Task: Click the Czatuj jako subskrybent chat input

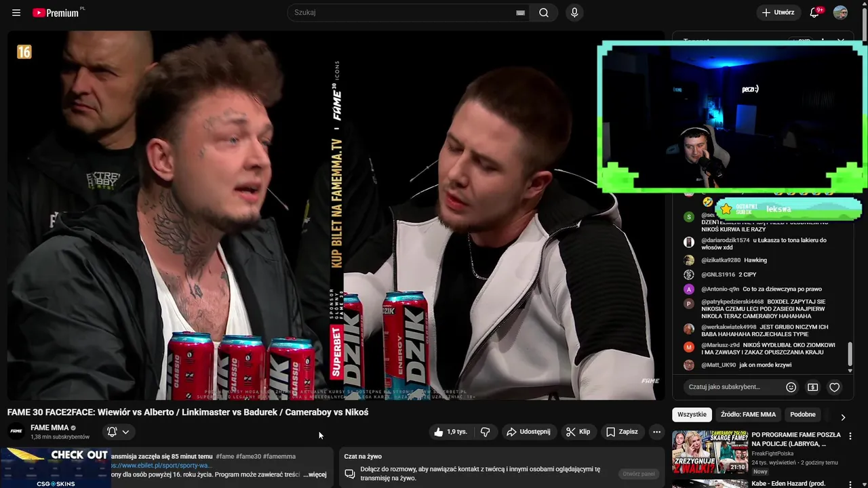Action: tap(731, 387)
